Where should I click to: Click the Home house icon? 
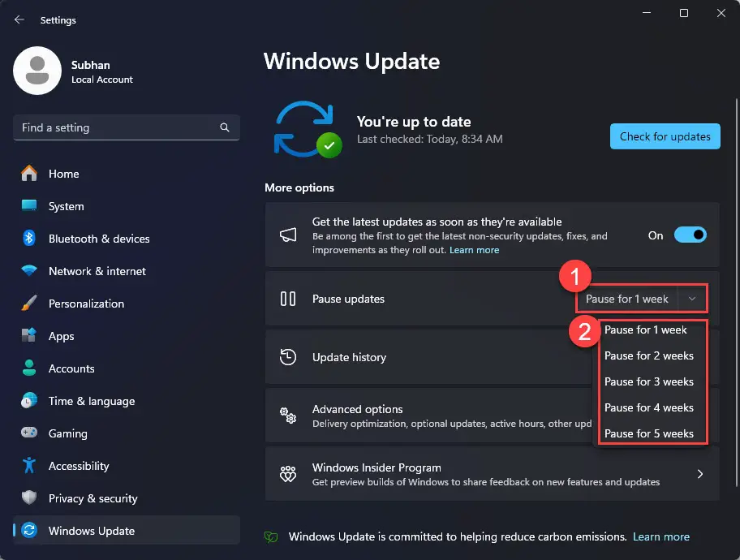[28, 174]
